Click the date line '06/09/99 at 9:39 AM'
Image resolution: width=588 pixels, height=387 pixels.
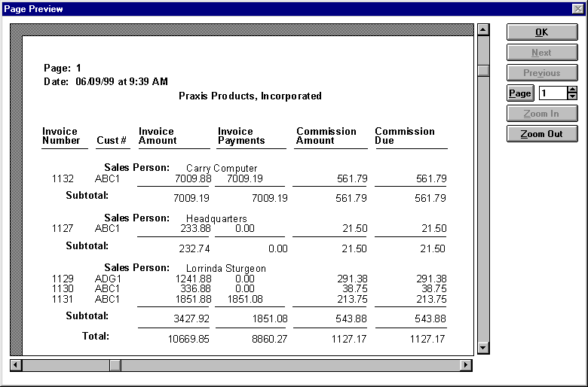pos(121,81)
